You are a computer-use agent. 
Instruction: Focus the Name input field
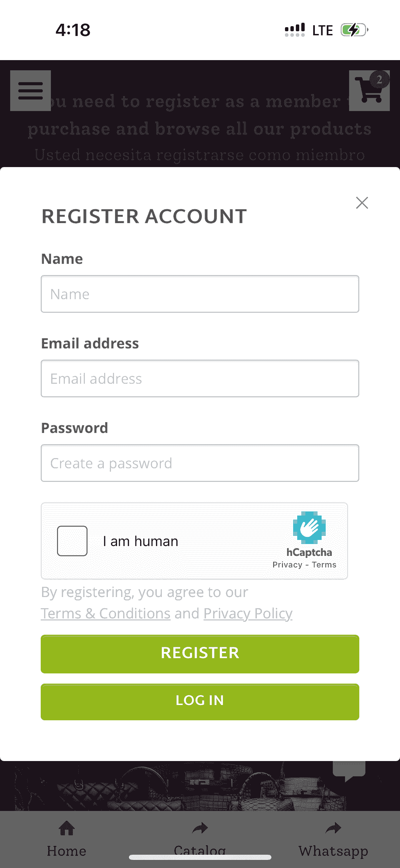200,294
